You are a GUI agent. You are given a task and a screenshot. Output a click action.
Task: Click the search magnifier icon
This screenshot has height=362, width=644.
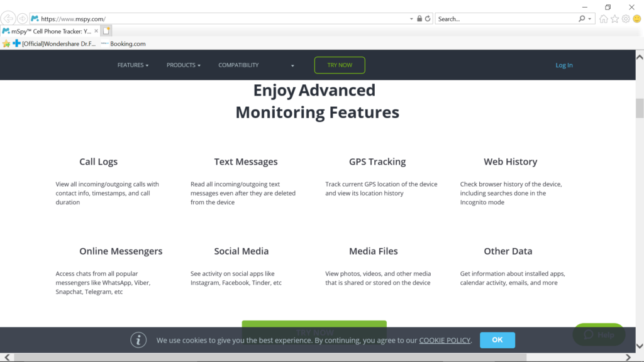pos(582,18)
